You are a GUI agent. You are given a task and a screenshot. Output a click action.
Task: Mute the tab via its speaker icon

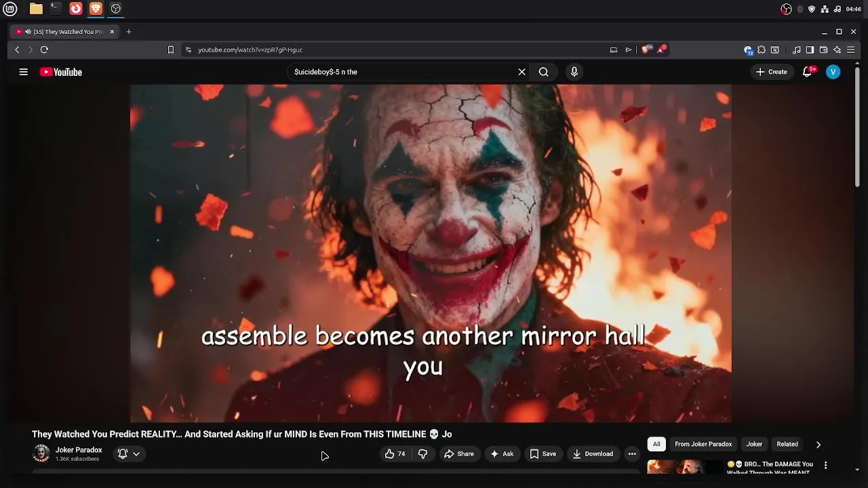pos(28,32)
